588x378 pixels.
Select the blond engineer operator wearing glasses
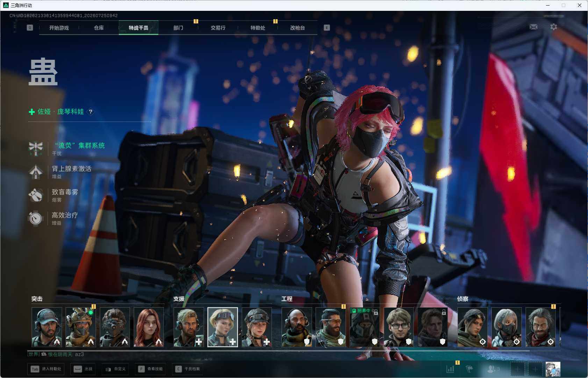tap(399, 327)
